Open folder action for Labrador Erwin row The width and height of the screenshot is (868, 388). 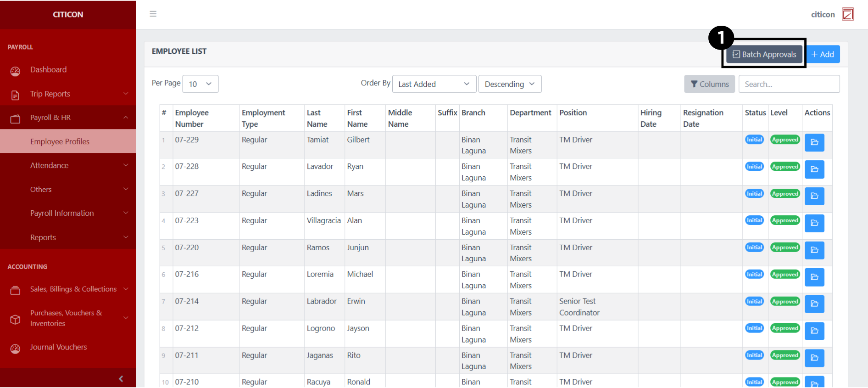pyautogui.click(x=814, y=304)
